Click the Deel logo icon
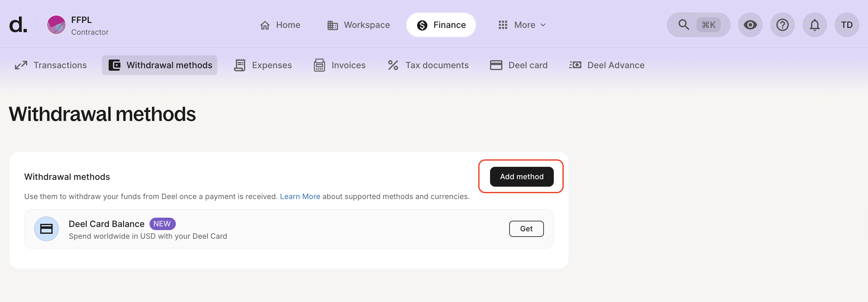This screenshot has width=868, height=302. coord(18,25)
